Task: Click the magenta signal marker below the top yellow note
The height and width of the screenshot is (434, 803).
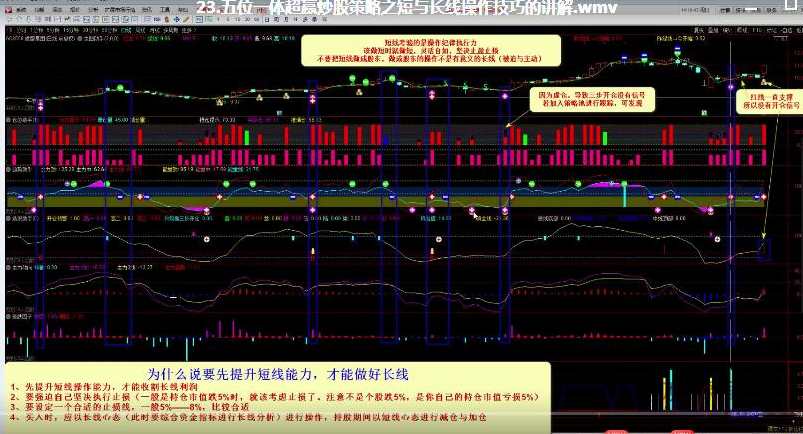Action: (x=432, y=95)
